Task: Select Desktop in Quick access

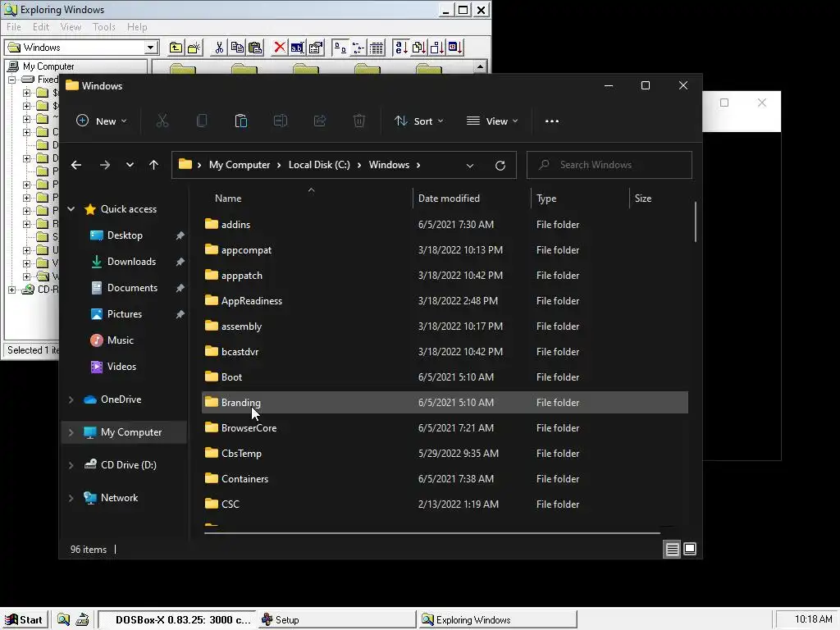Action: pos(125,235)
